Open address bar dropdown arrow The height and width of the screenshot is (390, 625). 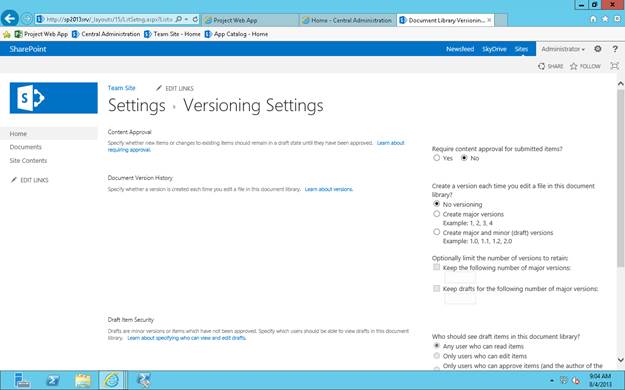(186, 19)
